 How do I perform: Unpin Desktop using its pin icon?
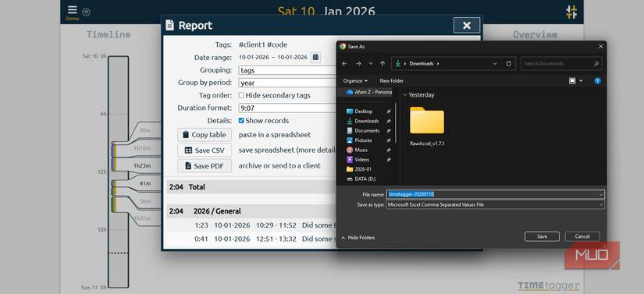[x=388, y=111]
